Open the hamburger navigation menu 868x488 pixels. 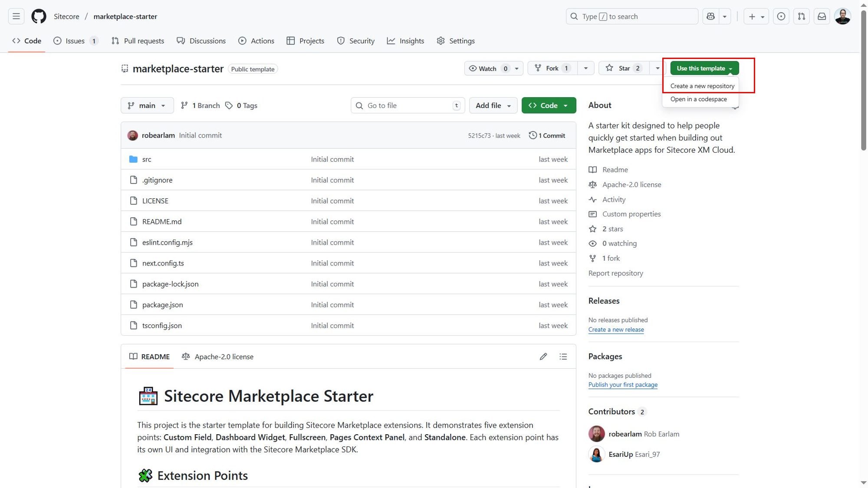tap(16, 16)
